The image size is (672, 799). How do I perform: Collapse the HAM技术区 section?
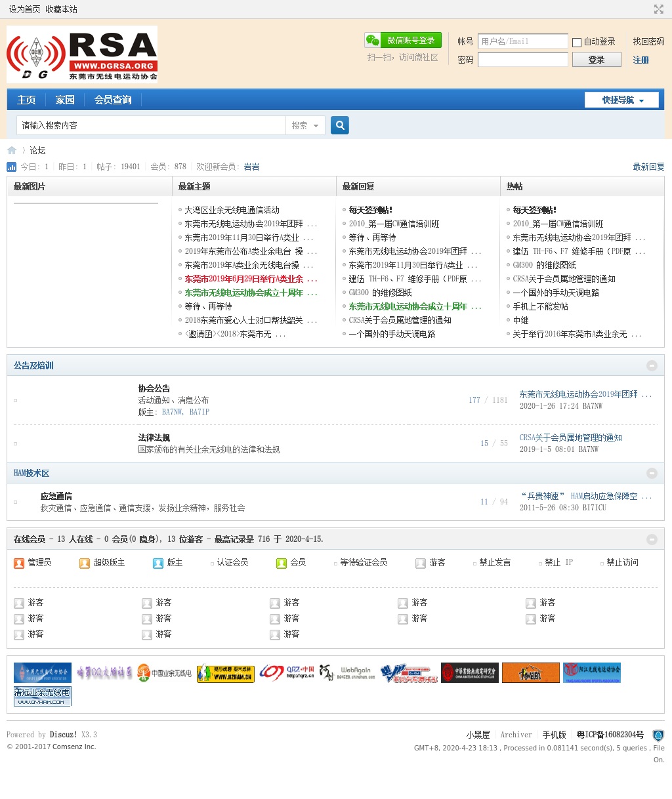click(652, 473)
